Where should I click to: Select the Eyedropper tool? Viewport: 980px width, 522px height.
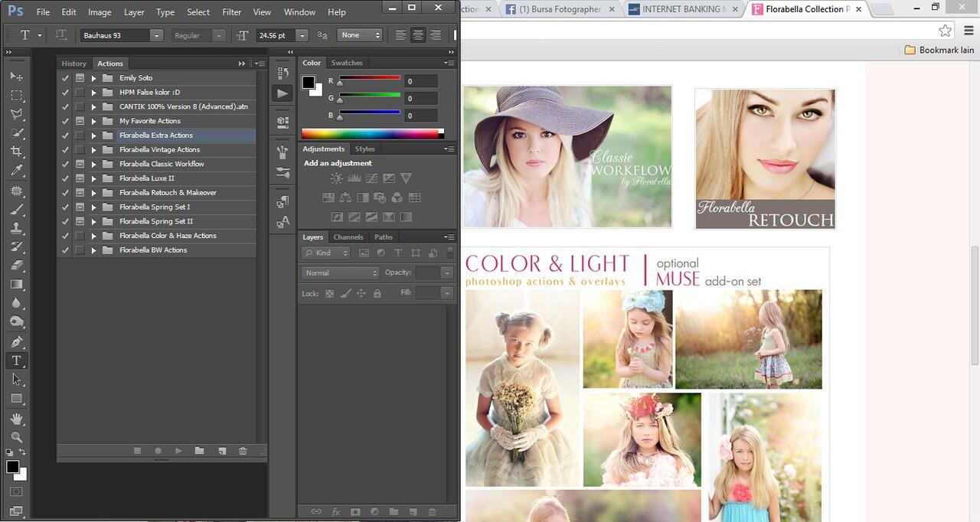[x=16, y=171]
